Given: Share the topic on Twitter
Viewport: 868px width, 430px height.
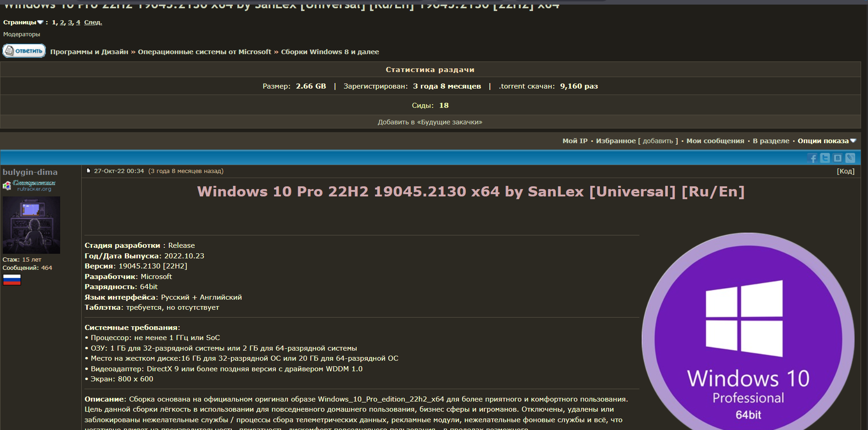Looking at the screenshot, I should click(x=825, y=158).
